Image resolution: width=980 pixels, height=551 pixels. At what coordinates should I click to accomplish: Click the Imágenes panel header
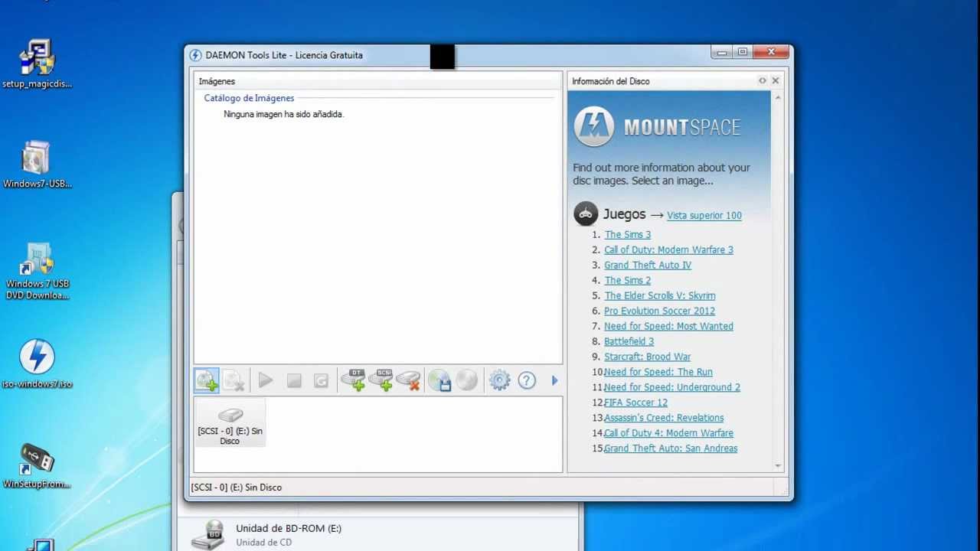(378, 81)
